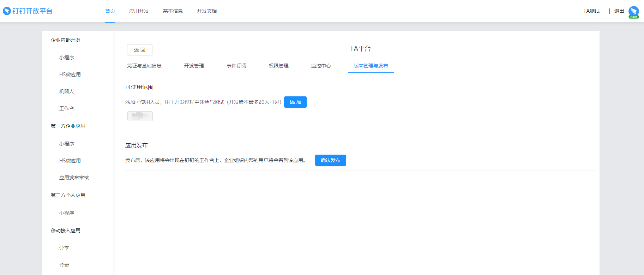
Task: Switch to the 监控中心 tab
Action: (x=321, y=66)
